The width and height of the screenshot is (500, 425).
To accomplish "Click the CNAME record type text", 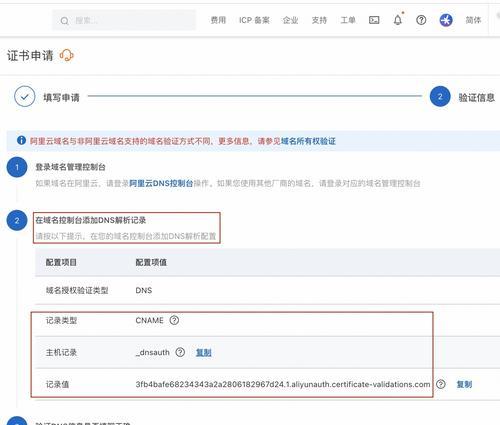I will [149, 320].
